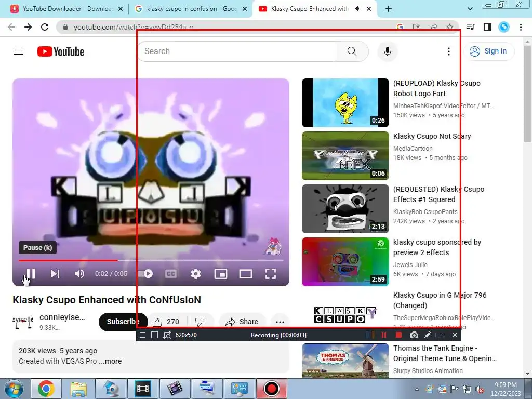Image resolution: width=532 pixels, height=399 pixels.
Task: Bookmark this page with the star
Action: 450,27
